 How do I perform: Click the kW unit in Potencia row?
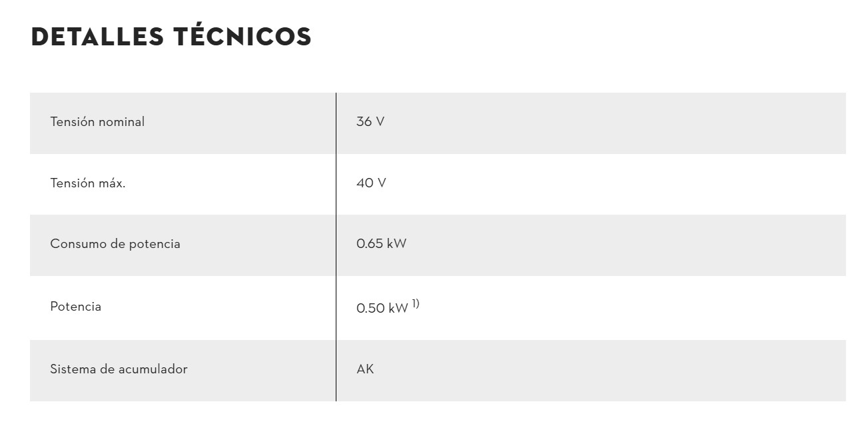398,309
